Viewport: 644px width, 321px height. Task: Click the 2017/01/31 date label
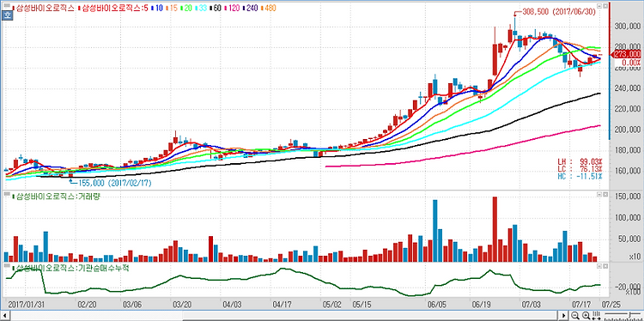26,305
